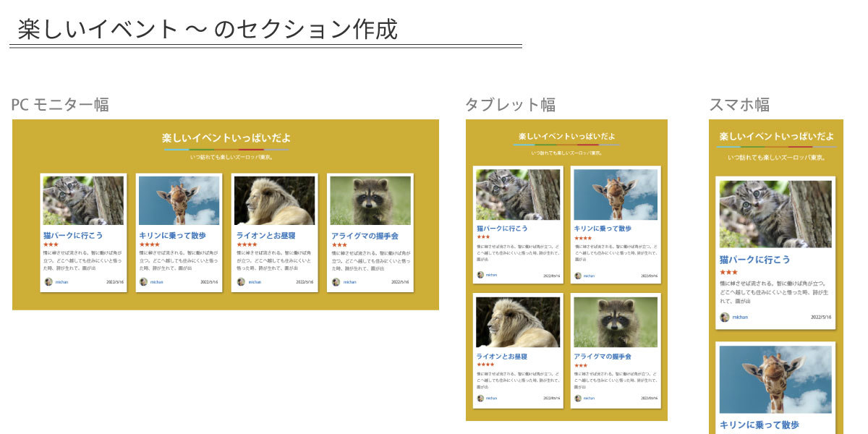This screenshot has height=434, width=868.
Task: Click the date on the tablet giraffe card
Action: [649, 276]
